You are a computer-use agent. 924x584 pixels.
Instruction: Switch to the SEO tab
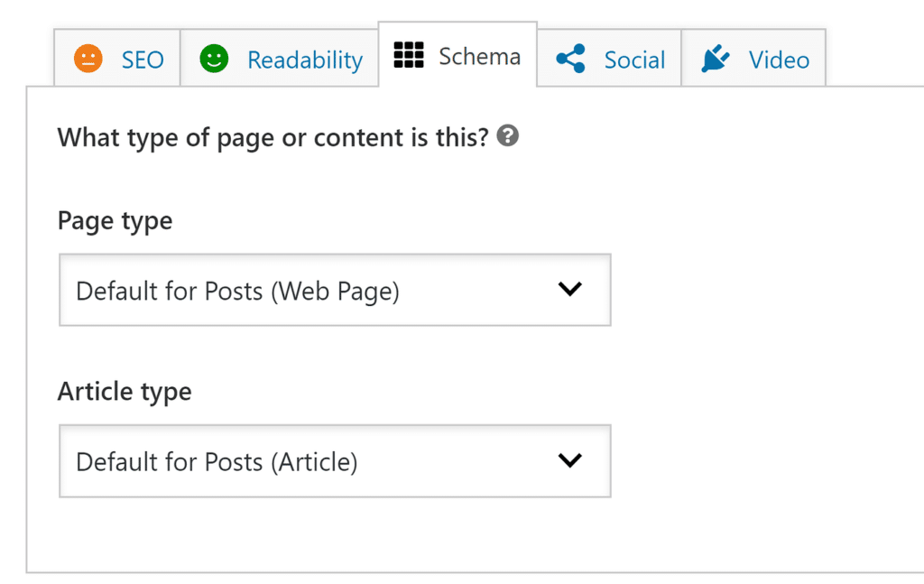pos(116,58)
